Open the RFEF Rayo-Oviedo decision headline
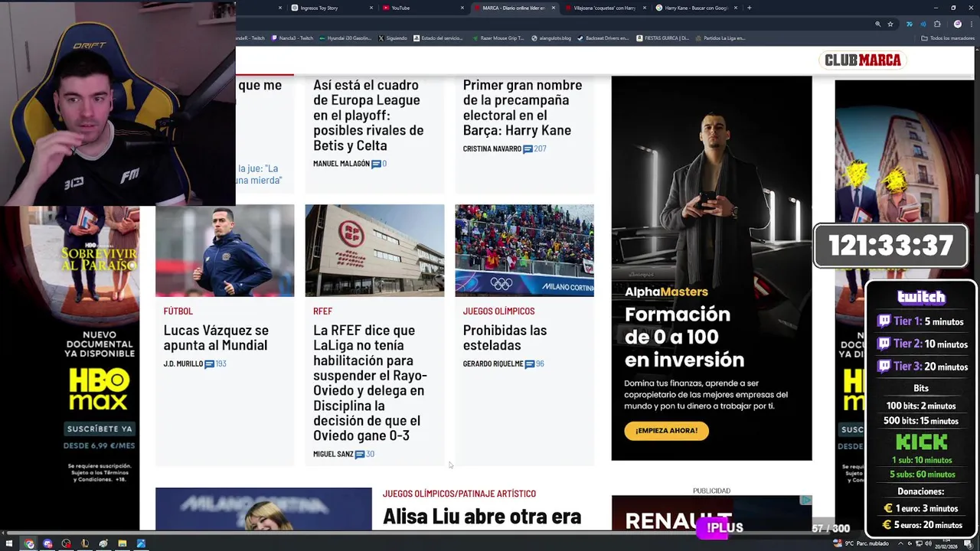The height and width of the screenshot is (551, 980). [x=370, y=383]
